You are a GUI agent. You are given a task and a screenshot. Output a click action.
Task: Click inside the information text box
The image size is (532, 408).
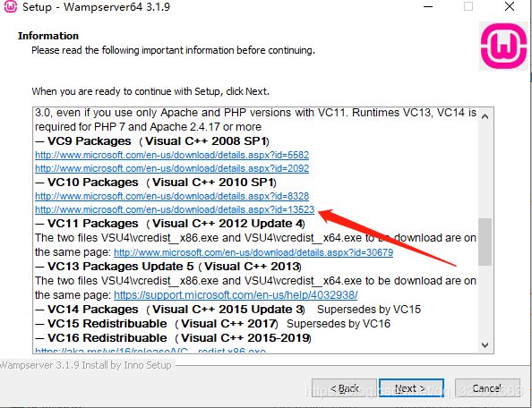coord(256,231)
